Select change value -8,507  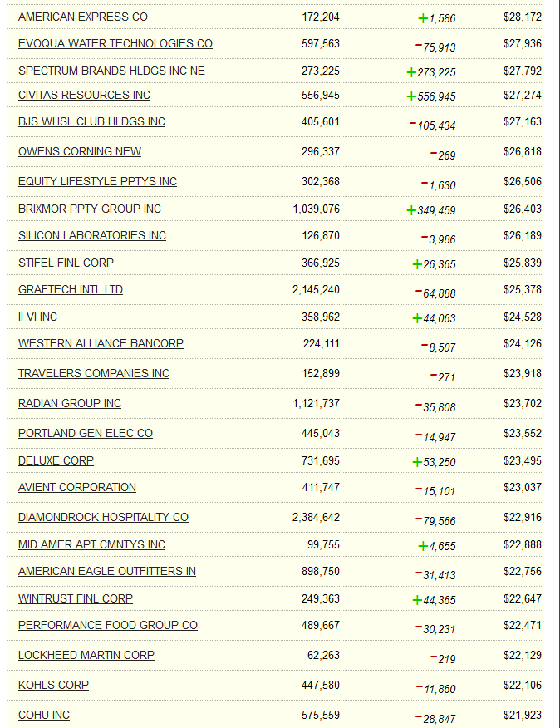coord(439,347)
